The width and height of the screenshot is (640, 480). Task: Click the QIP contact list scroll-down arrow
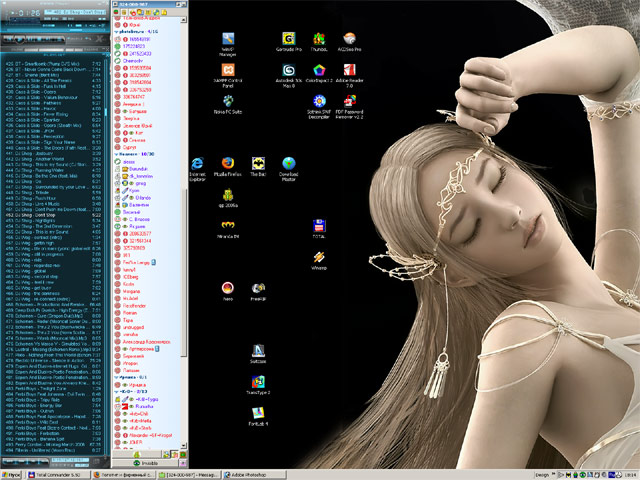(x=183, y=446)
